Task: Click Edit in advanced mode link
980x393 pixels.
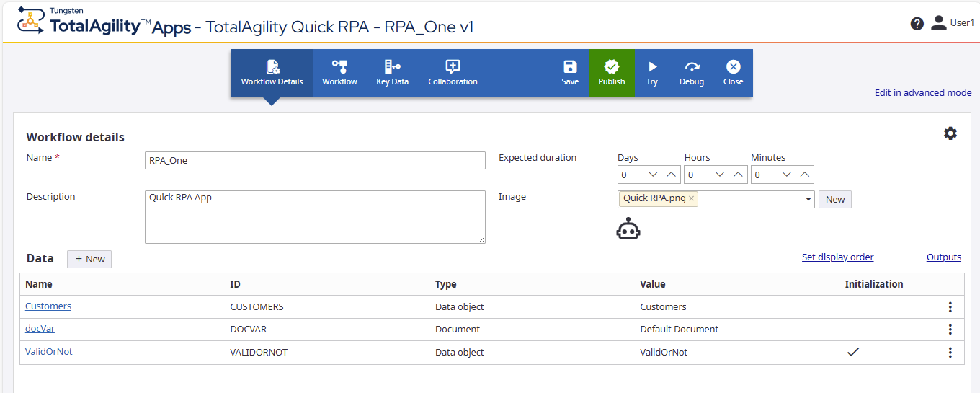Action: [923, 92]
